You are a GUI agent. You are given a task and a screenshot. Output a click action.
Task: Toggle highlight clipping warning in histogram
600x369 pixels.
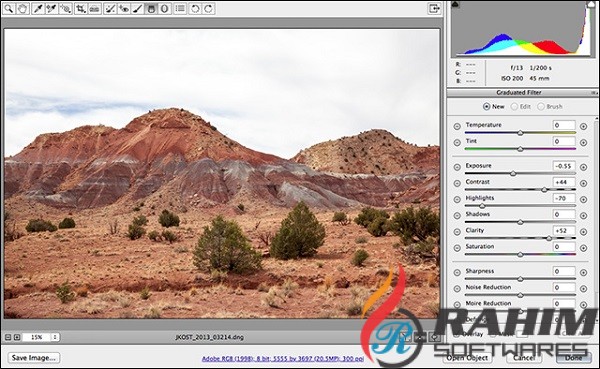point(590,4)
